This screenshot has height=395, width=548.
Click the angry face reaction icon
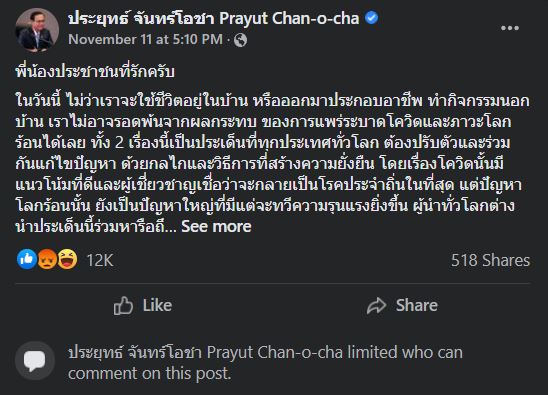pyautogui.click(x=47, y=259)
